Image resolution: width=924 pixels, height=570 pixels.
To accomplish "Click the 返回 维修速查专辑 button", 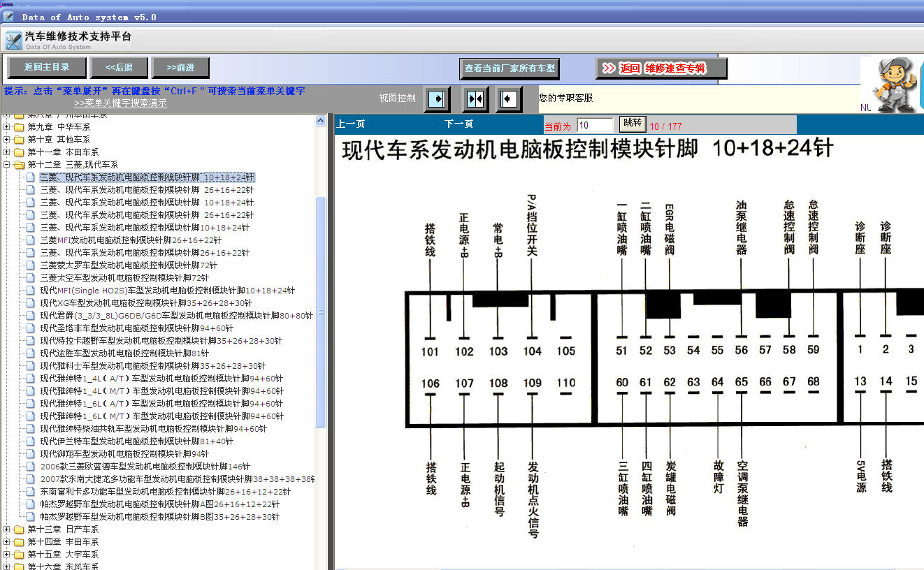I will pos(661,68).
